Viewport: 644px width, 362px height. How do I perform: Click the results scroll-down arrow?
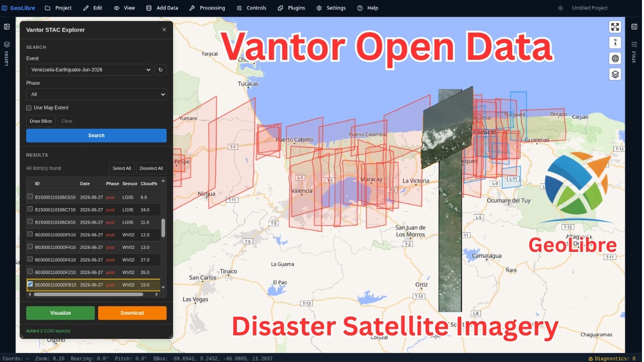pyautogui.click(x=163, y=288)
